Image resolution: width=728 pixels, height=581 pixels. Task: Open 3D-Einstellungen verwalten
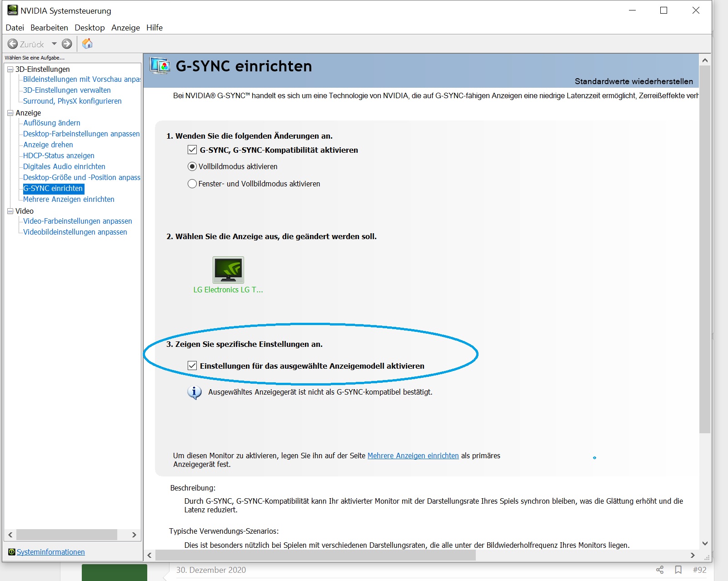[67, 90]
